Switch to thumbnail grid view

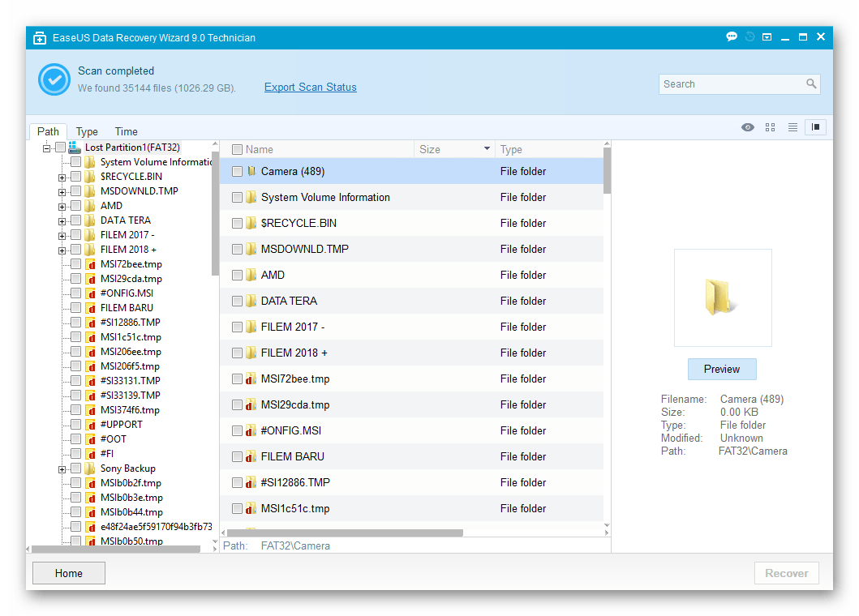click(770, 127)
